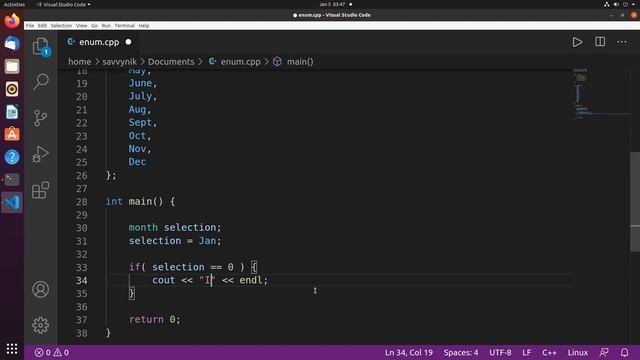
Task: Click the 'selection = Jan;' line
Action: pos(175,241)
